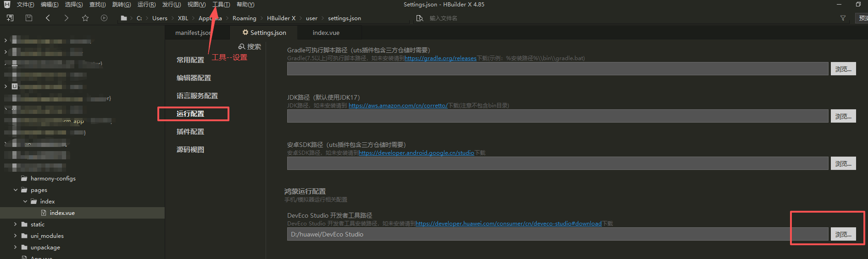Open the aws.amazon.com corretto link

pyautogui.click(x=398, y=106)
